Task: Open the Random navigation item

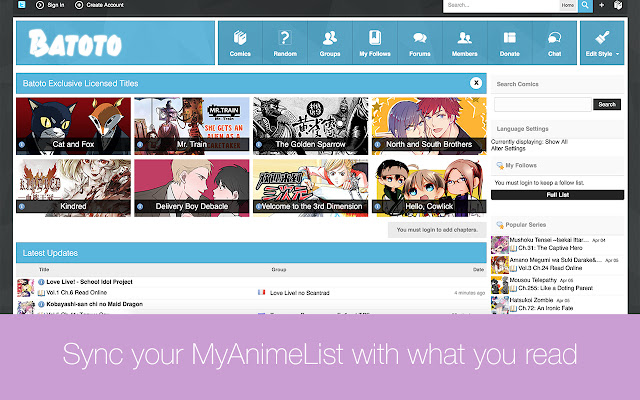Action: 285,43
